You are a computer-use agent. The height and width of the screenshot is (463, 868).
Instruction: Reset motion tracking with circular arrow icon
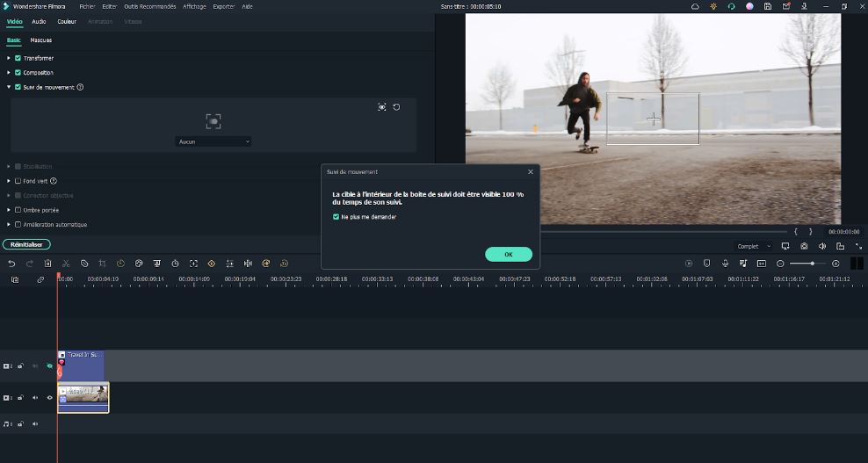tap(396, 107)
